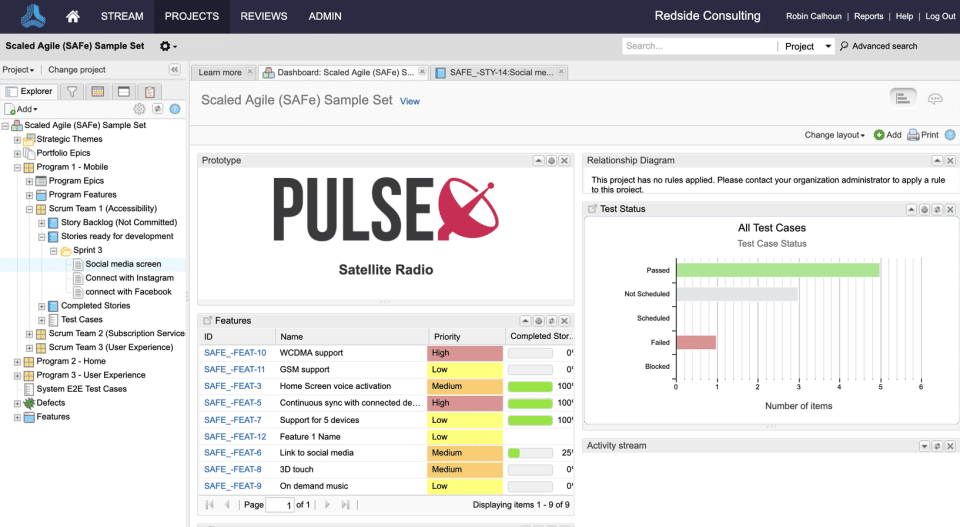Open Prototype widget settings gear
The image size is (960, 527).
[x=552, y=160]
